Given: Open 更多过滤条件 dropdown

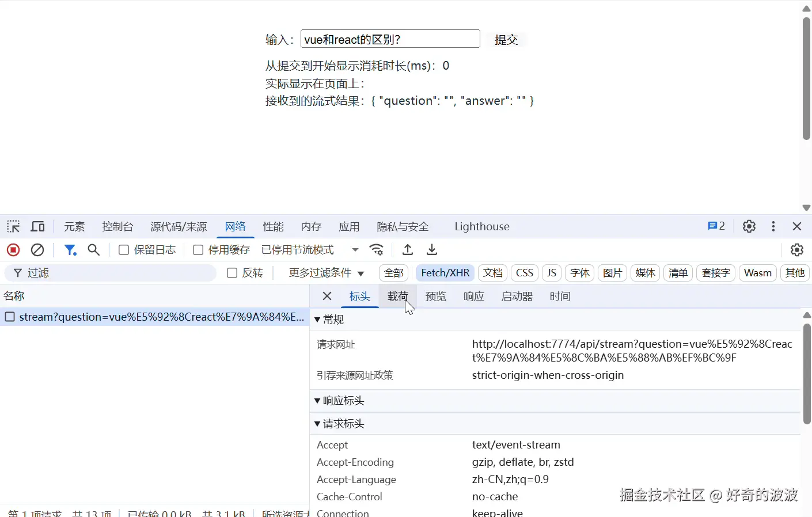Looking at the screenshot, I should tap(327, 273).
